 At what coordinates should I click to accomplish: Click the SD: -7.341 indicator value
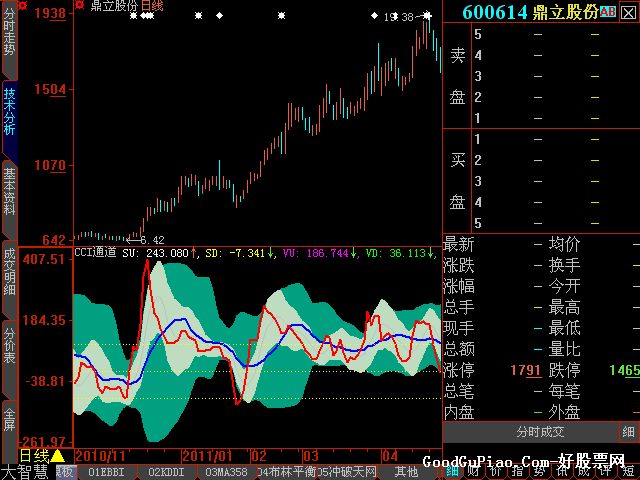235,253
